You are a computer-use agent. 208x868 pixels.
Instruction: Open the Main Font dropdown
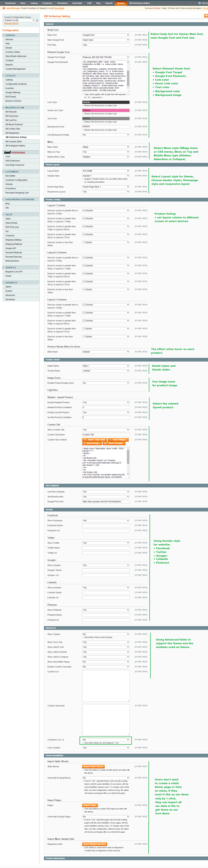point(106,35)
